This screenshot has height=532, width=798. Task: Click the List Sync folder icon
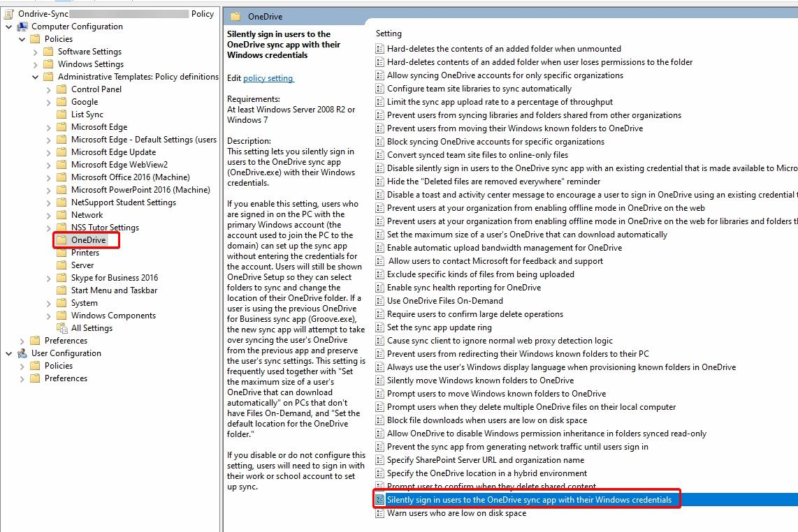point(61,114)
